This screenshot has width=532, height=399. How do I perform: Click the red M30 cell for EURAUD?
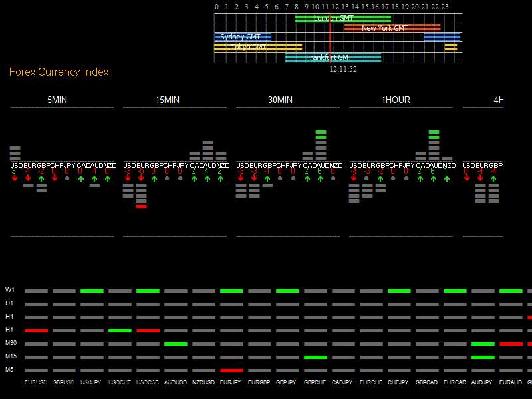pos(511,344)
